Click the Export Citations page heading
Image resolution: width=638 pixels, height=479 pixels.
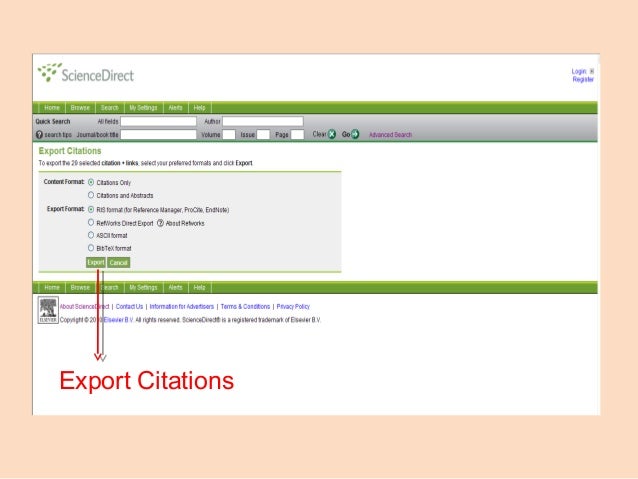point(70,151)
